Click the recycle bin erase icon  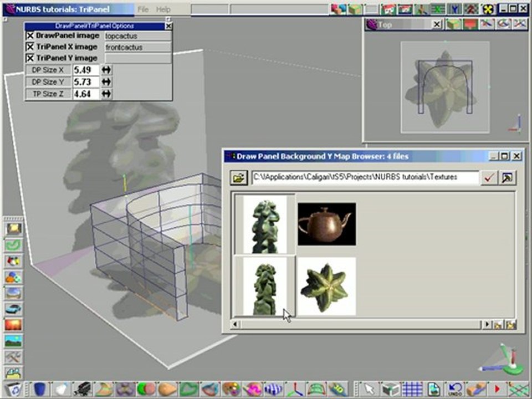point(13,389)
